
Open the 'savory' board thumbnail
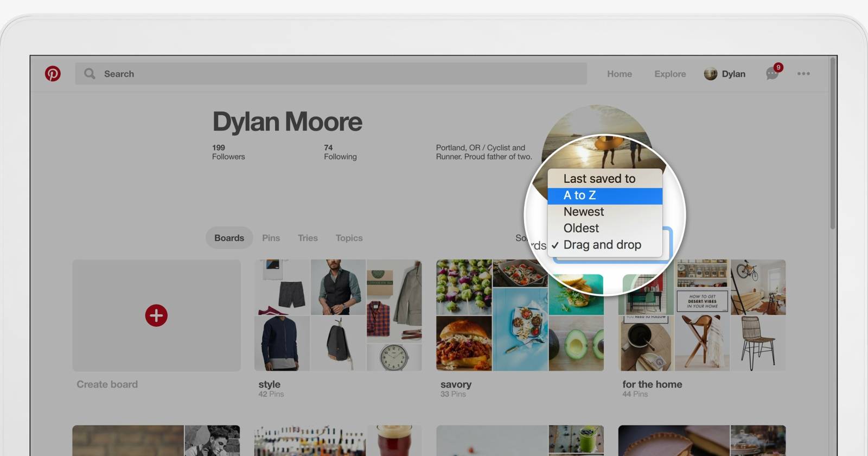click(520, 315)
